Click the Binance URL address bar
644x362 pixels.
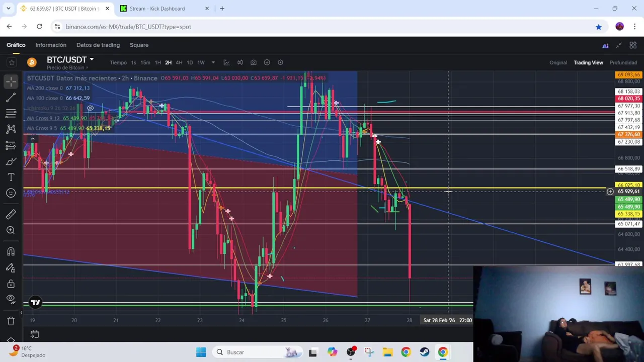[x=322, y=27]
